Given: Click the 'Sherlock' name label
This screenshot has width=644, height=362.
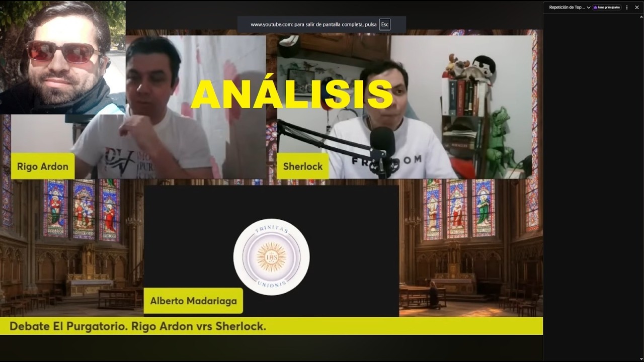Looking at the screenshot, I should (303, 166).
